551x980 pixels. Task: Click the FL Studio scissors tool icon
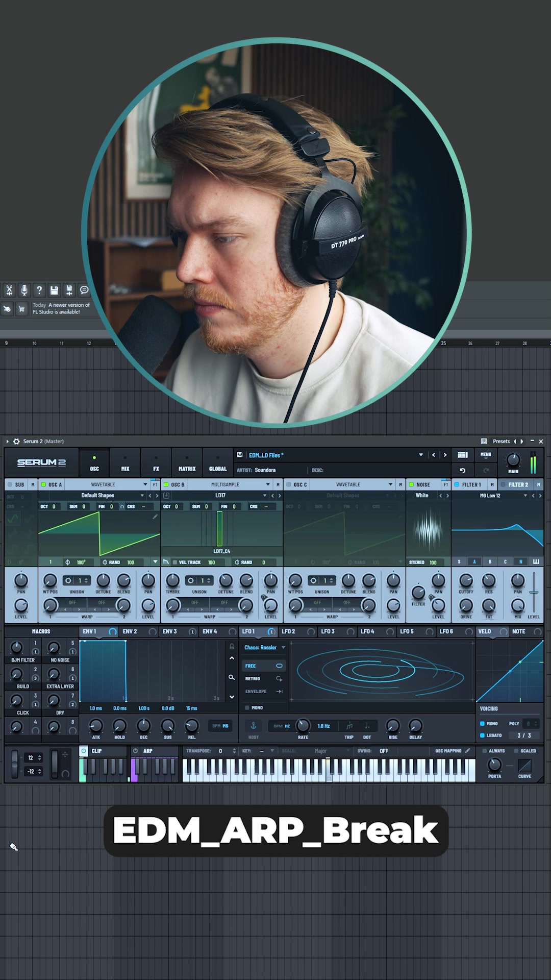[x=9, y=290]
